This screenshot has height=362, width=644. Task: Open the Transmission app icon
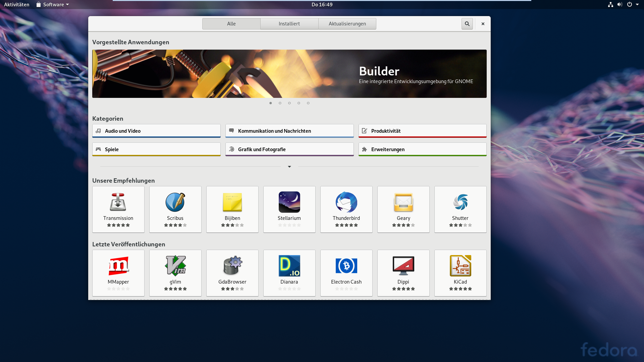[x=118, y=202]
